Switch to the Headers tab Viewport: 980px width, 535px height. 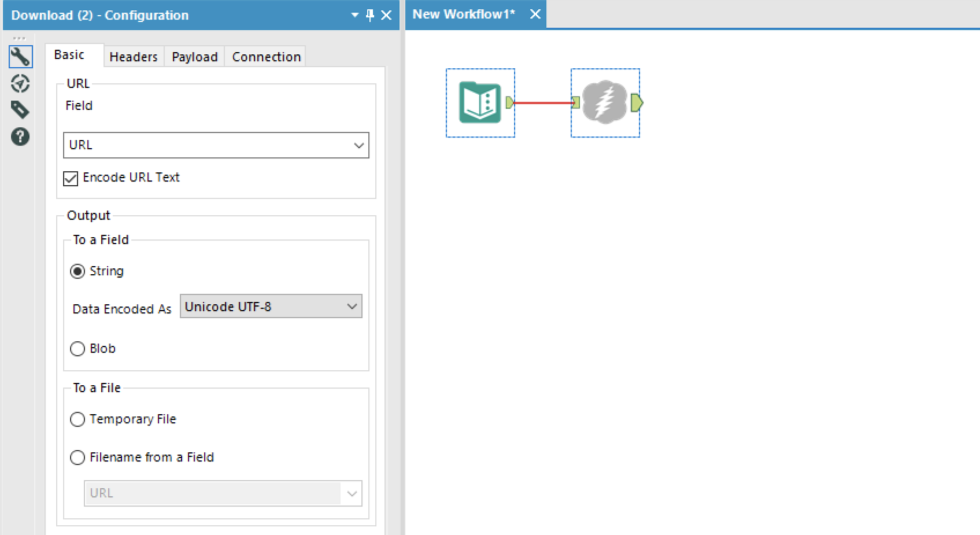pos(134,57)
